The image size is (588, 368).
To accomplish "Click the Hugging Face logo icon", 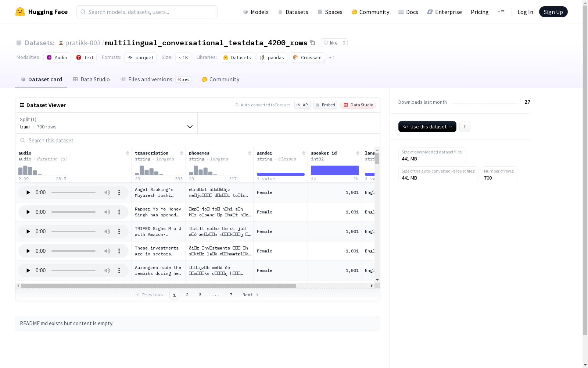I will click(20, 12).
